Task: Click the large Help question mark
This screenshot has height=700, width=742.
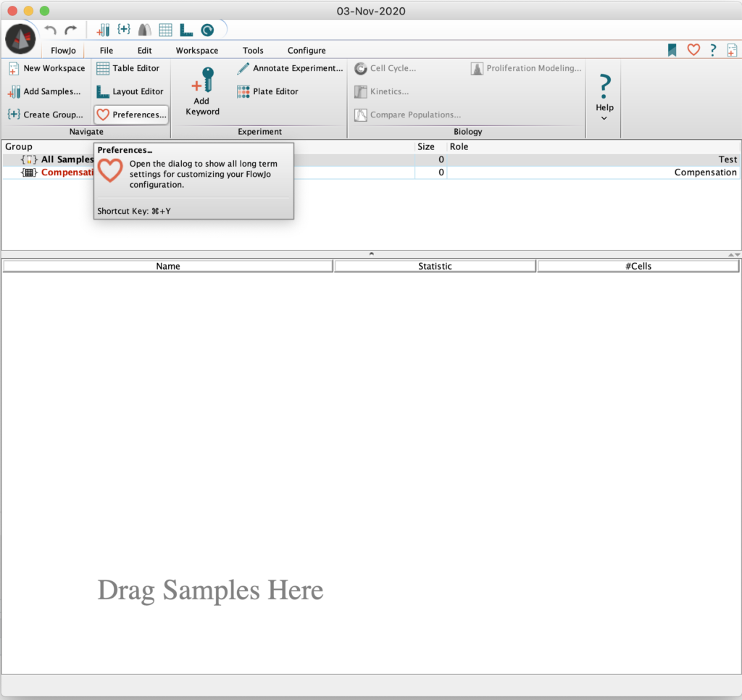Action: click(604, 86)
